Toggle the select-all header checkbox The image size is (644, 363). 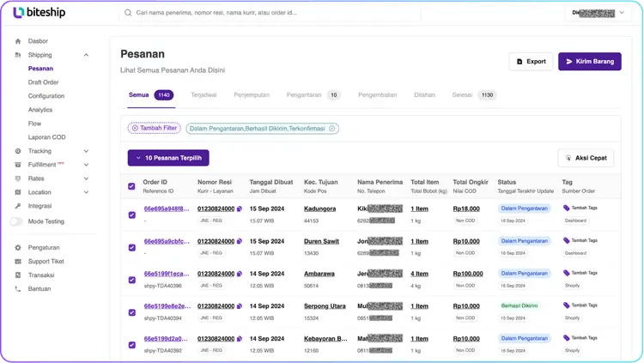tap(131, 186)
